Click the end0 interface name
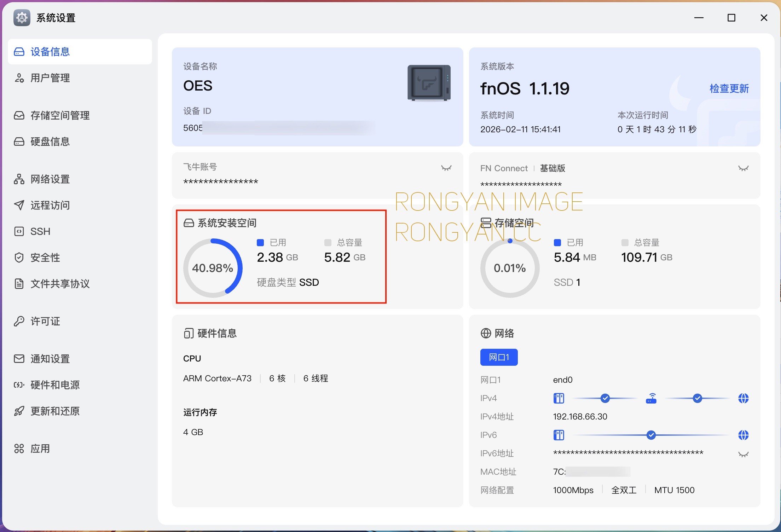The width and height of the screenshot is (781, 532). tap(563, 380)
